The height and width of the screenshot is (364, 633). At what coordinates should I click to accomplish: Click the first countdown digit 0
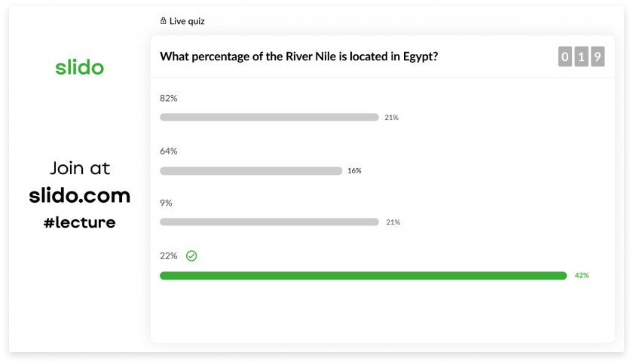pos(565,57)
